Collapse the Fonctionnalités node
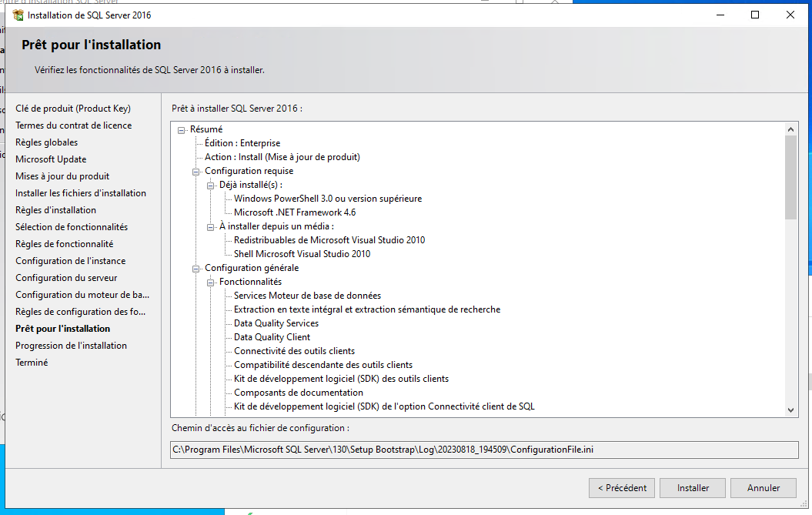 [210, 283]
